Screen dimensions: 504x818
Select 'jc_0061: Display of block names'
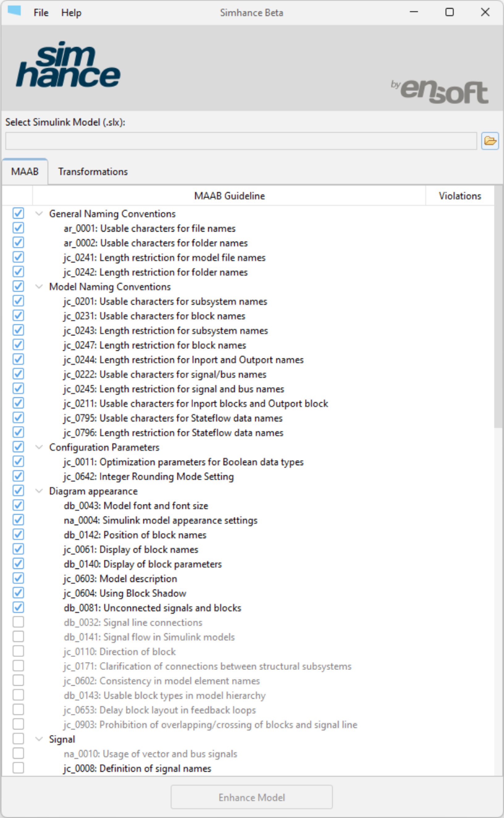[131, 550]
